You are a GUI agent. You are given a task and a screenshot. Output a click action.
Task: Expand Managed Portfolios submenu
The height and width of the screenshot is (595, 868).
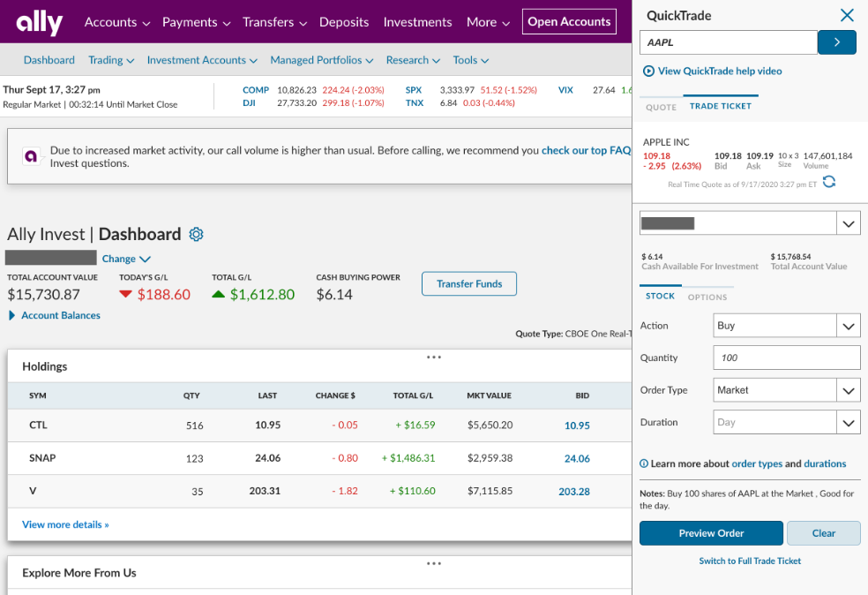(x=322, y=60)
